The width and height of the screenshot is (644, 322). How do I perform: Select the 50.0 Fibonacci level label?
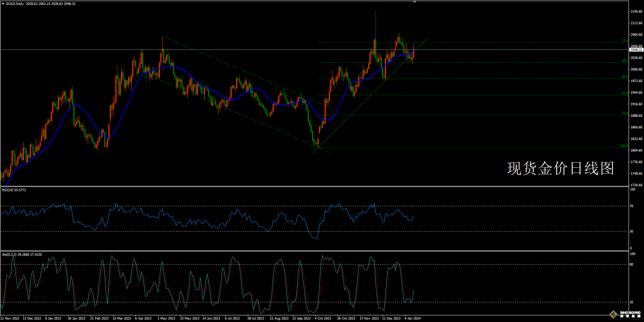(x=625, y=77)
